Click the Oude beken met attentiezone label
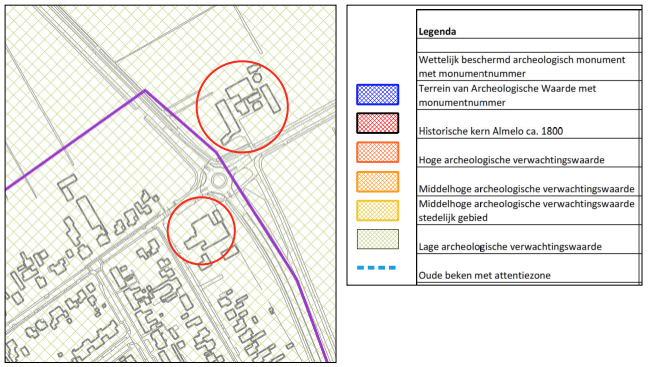Screen dimensions: 648x367 484,275
